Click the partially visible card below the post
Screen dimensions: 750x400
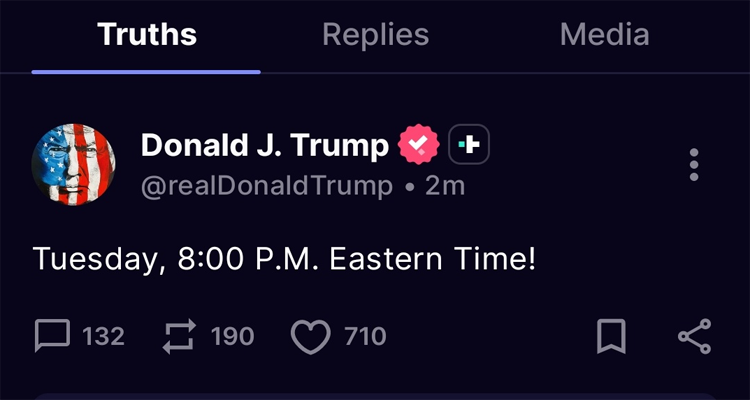click(x=375, y=395)
